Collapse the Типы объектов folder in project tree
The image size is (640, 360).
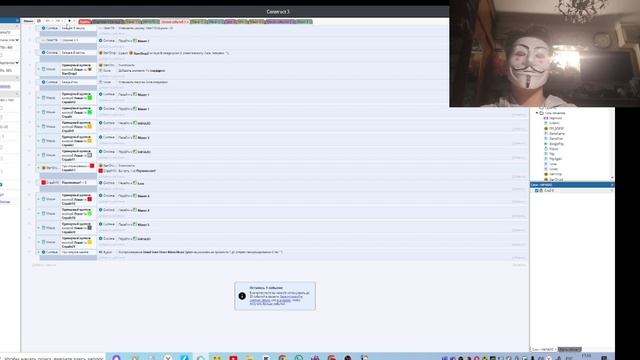[537, 113]
